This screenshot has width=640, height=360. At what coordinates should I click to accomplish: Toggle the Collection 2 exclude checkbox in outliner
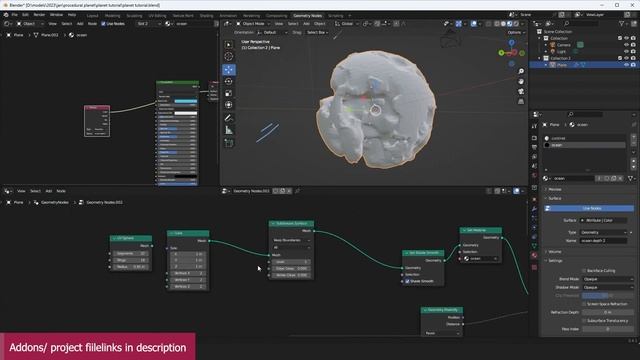coord(620,58)
